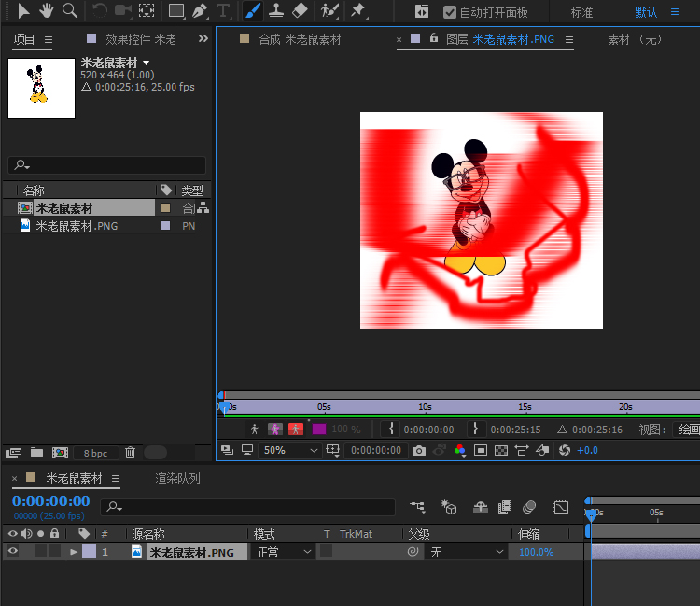Click the project panel search field
Image resolution: width=700 pixels, height=606 pixels.
[x=106, y=164]
